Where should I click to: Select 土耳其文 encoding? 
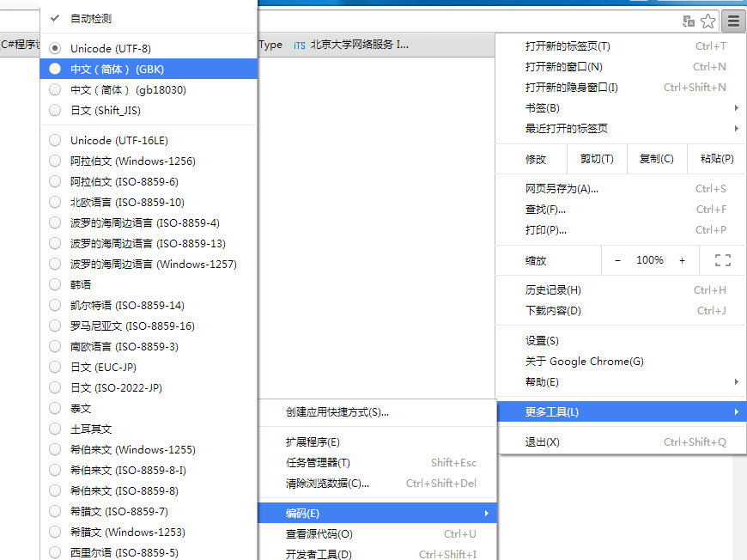(x=149, y=429)
